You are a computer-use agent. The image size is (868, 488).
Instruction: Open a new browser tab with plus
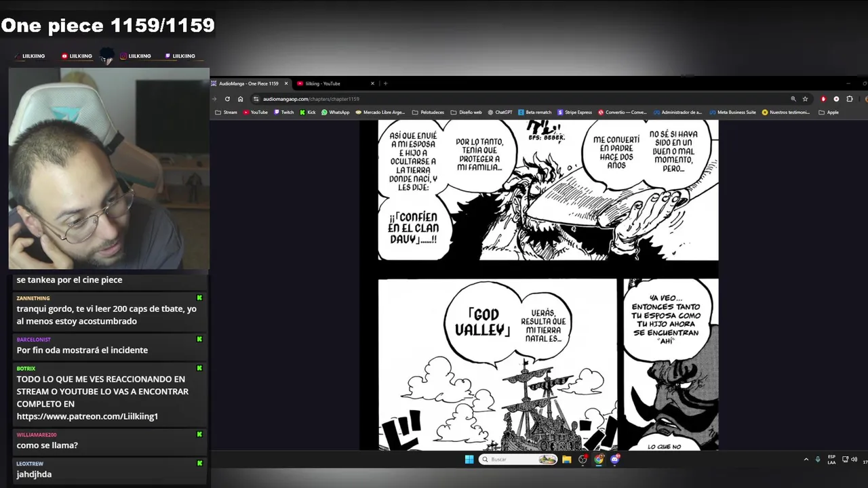[385, 83]
